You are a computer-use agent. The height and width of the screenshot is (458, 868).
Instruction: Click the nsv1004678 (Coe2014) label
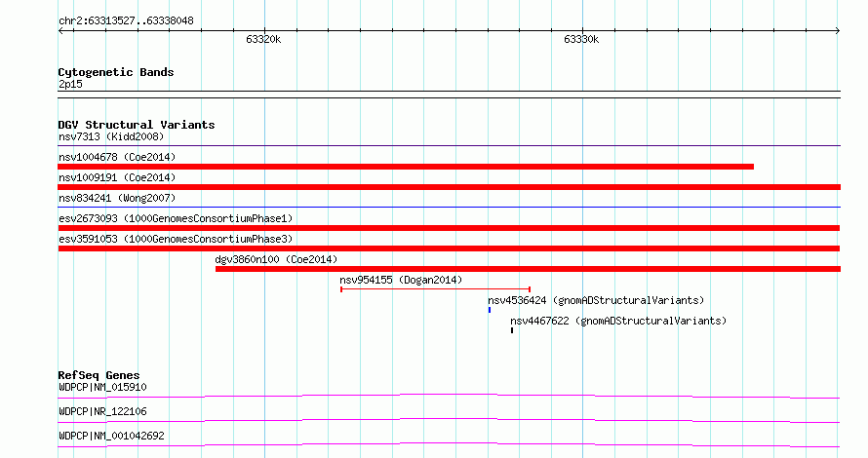(117, 157)
